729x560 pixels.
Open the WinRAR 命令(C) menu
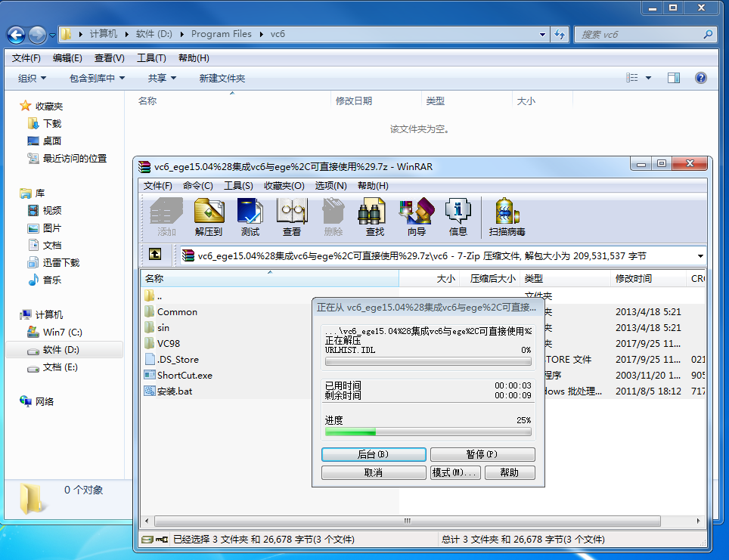[198, 186]
